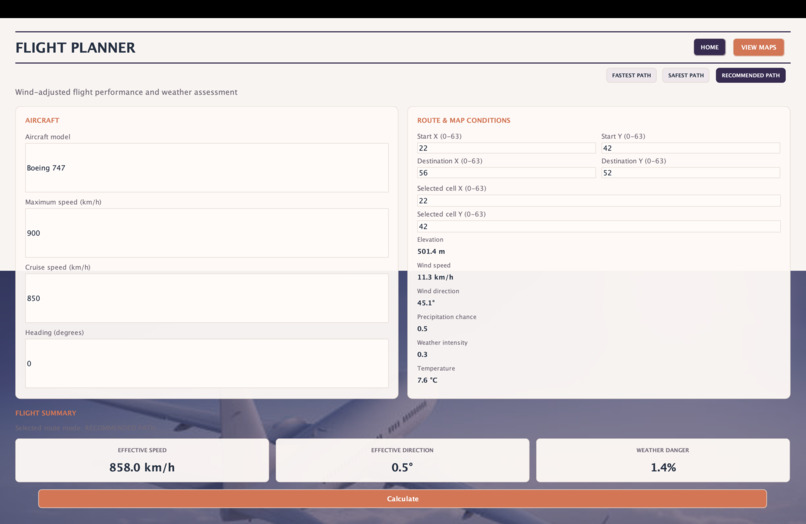806x524 pixels.
Task: Click the HOME button
Action: [709, 47]
